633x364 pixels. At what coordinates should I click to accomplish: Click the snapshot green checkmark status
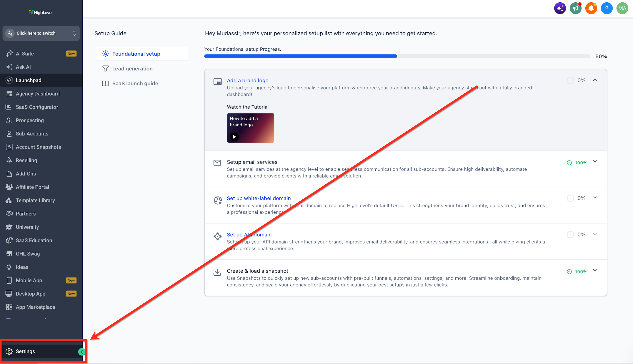point(569,272)
